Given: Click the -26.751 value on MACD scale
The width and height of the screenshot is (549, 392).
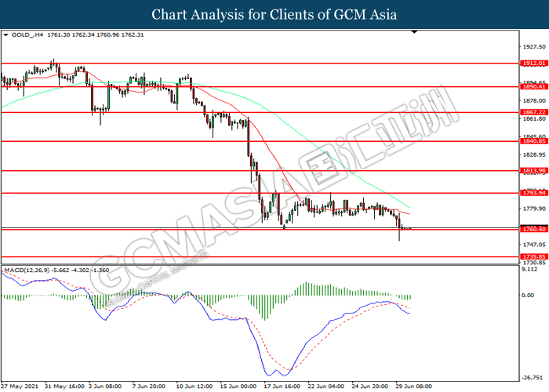Looking at the screenshot, I should 533,375.
